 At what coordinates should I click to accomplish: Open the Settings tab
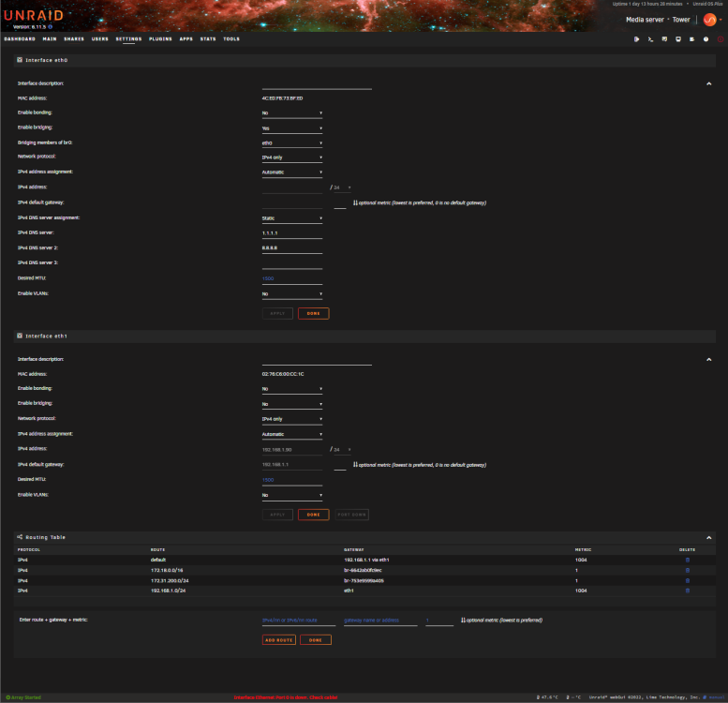[128, 39]
